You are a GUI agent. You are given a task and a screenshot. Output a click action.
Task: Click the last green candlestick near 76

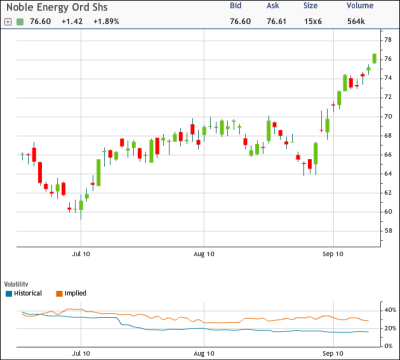click(374, 59)
